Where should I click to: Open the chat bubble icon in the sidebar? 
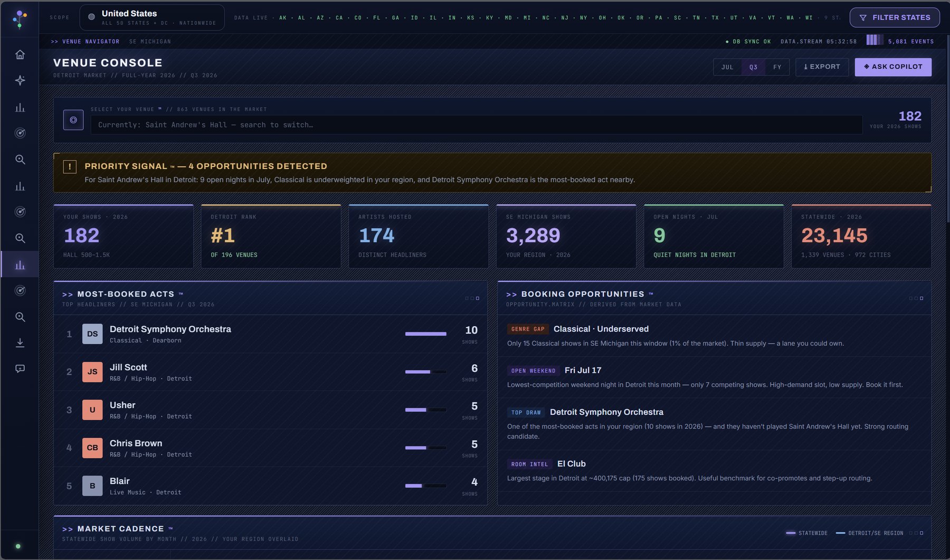[x=20, y=369]
